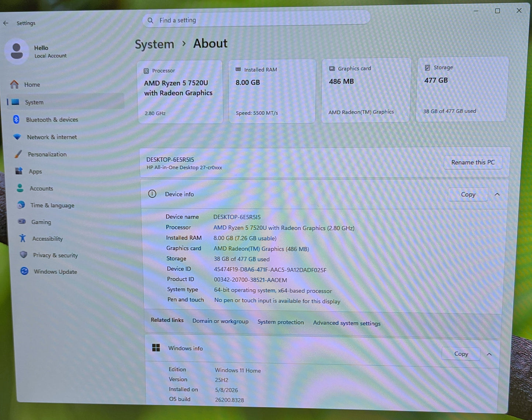532x420 pixels.
Task: Open System protection link
Action: point(281,322)
